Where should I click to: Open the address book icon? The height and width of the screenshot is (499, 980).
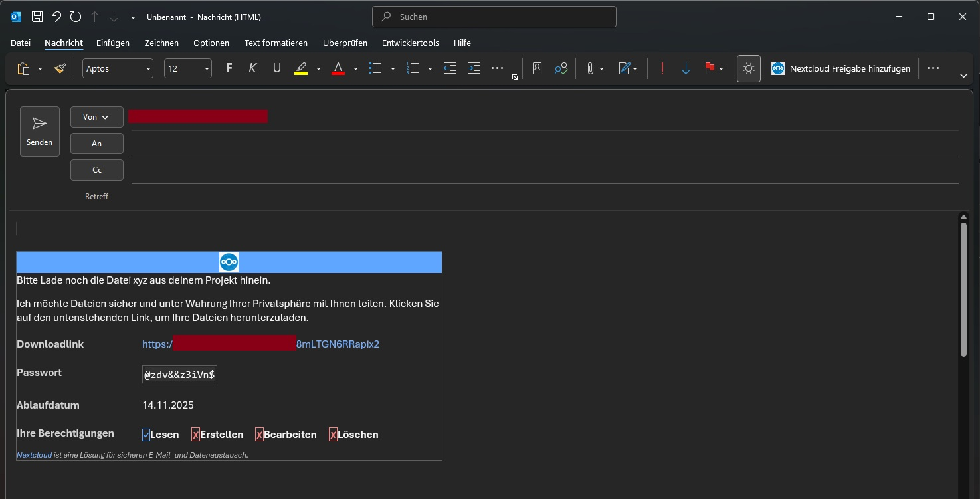pyautogui.click(x=537, y=68)
